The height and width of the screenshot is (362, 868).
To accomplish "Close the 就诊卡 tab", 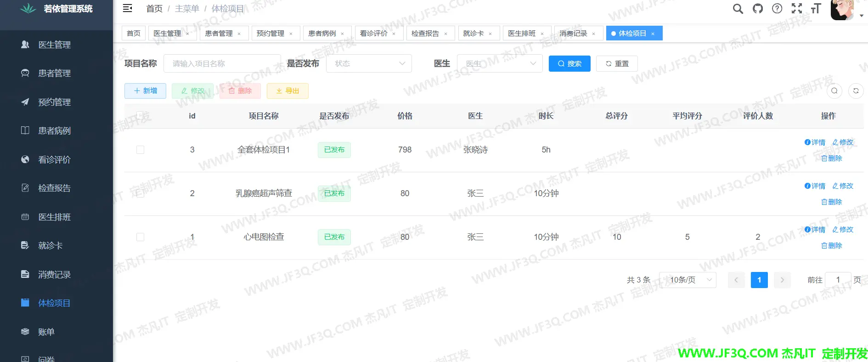I will 490,34.
